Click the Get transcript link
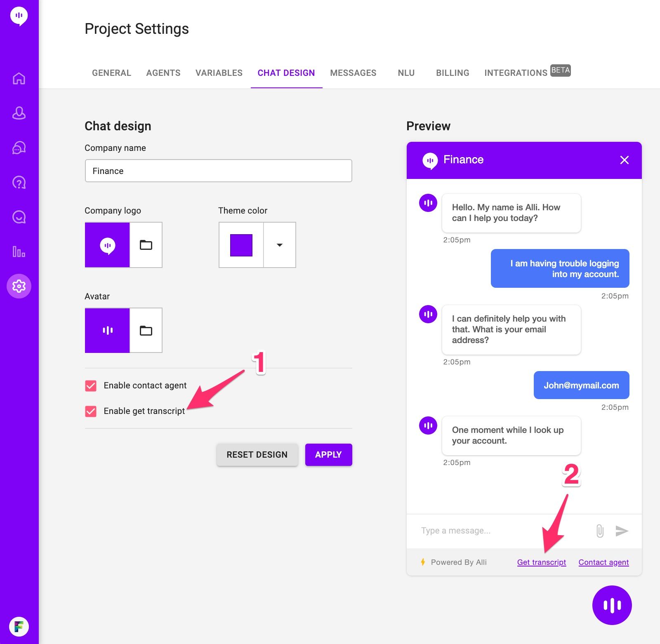Screen dimensions: 660x644 [542, 562]
